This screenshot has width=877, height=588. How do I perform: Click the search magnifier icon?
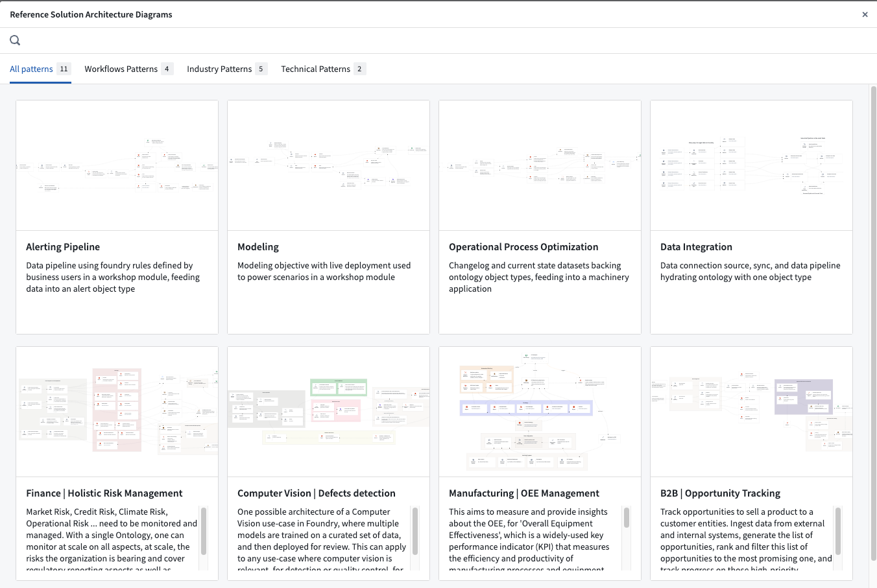[x=15, y=40]
